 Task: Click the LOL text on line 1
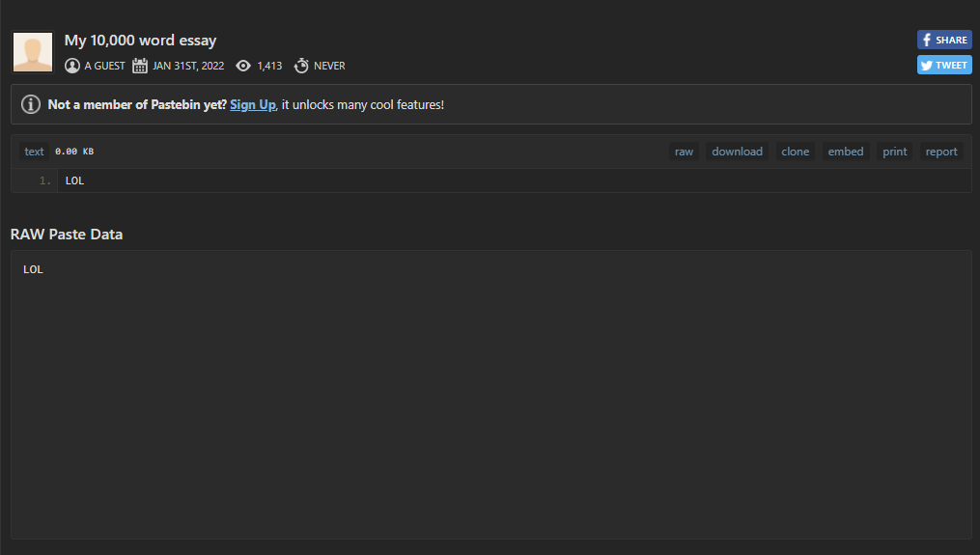[74, 180]
